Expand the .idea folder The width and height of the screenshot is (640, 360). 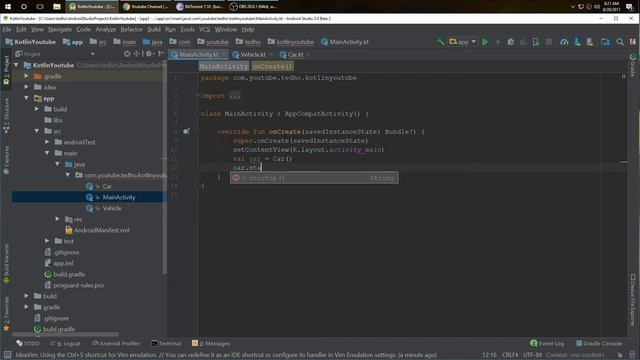[x=27, y=87]
